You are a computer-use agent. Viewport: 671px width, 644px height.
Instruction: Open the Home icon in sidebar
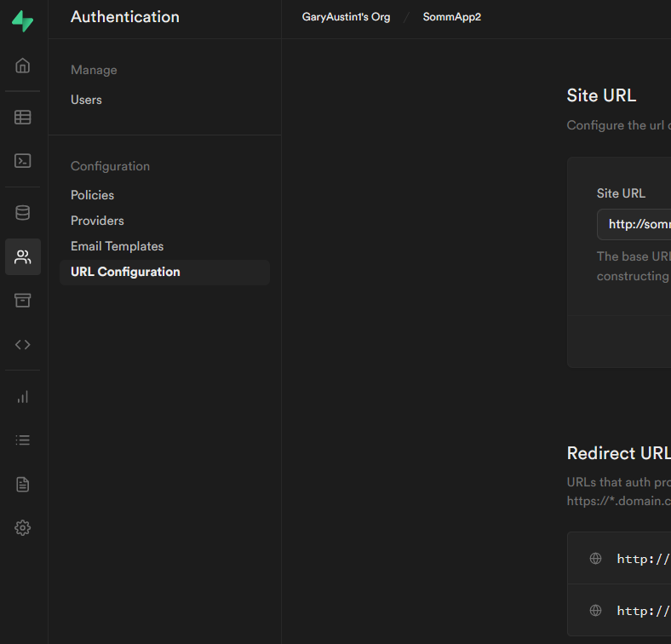click(23, 66)
